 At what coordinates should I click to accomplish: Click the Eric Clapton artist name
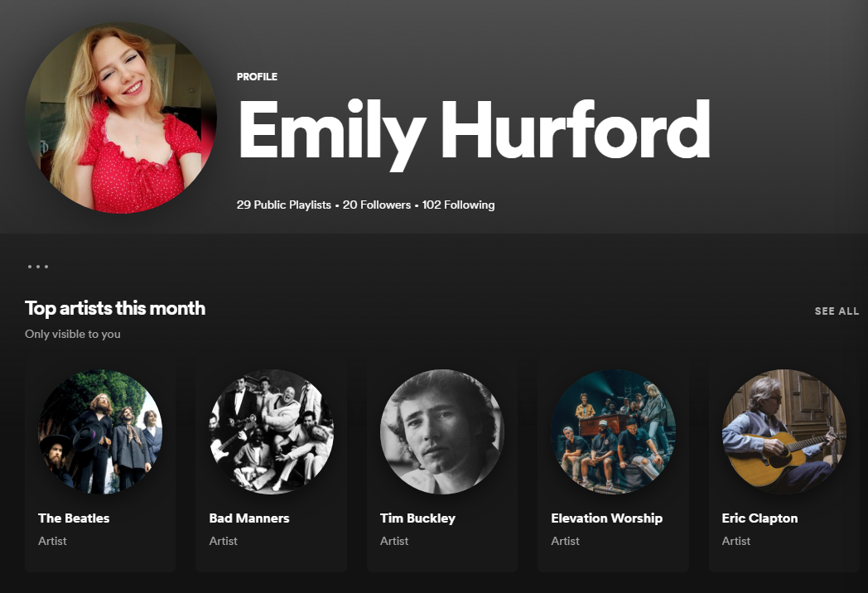759,518
